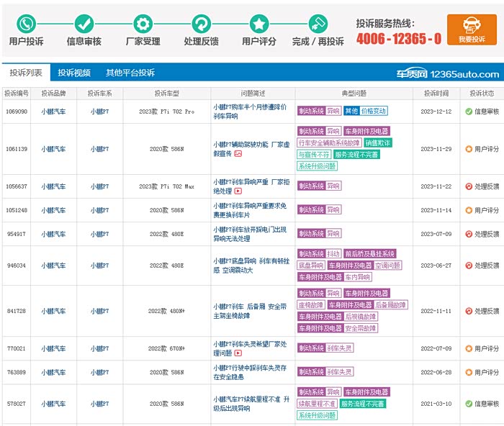Image resolution: width=504 pixels, height=426 pixels.
Task: Click the 投诉状态 column header
Action: (482, 93)
